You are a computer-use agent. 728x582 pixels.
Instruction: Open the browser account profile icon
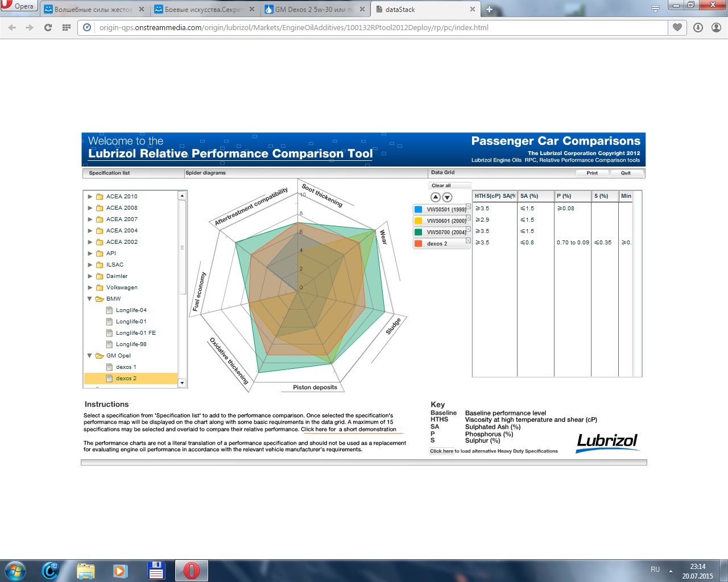[716, 27]
